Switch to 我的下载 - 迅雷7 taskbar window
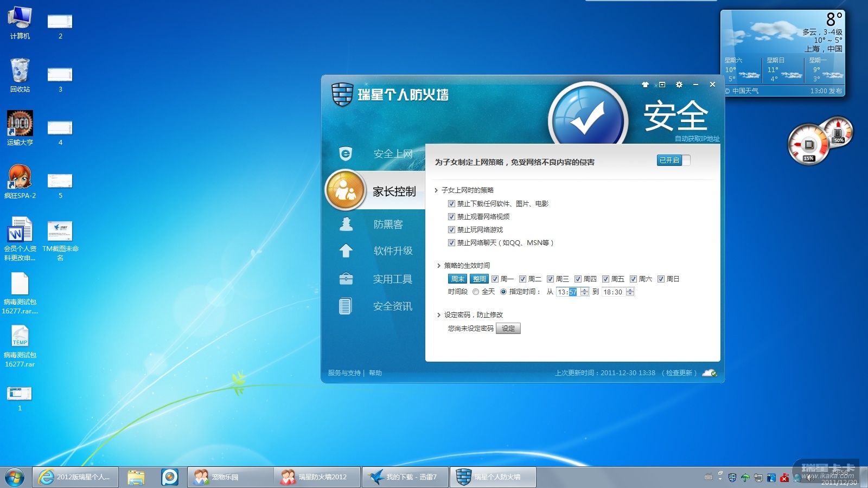This screenshot has width=868, height=488. click(405, 477)
